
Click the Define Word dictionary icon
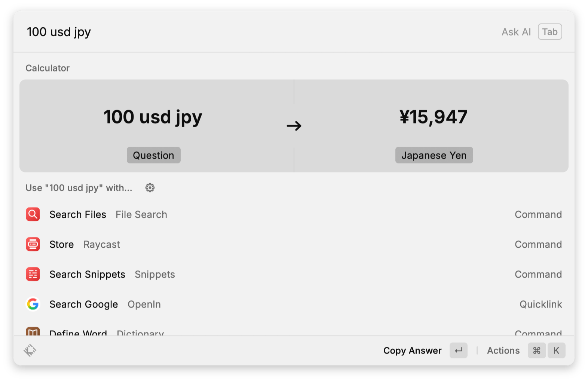[x=33, y=331]
